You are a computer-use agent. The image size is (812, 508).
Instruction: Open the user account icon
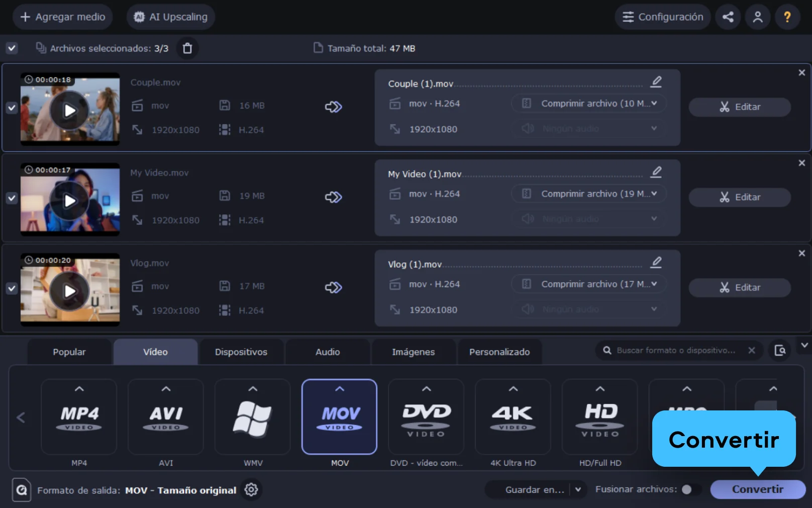coord(758,17)
